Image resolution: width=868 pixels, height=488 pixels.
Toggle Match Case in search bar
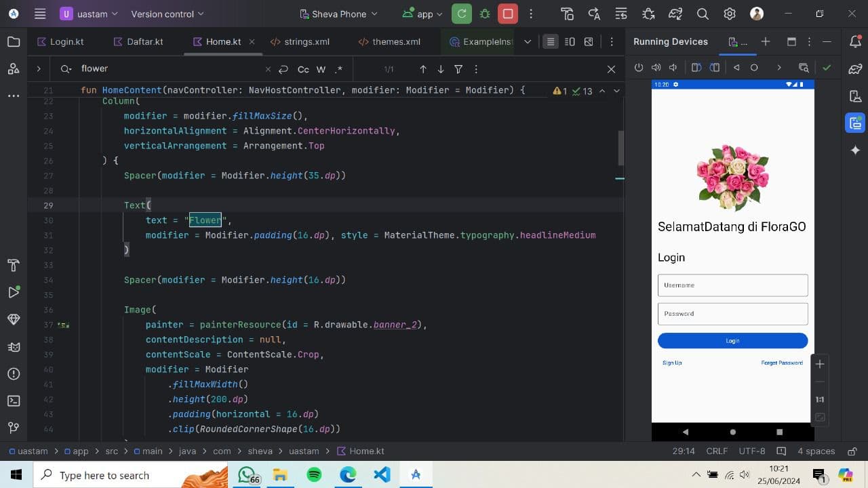point(303,69)
